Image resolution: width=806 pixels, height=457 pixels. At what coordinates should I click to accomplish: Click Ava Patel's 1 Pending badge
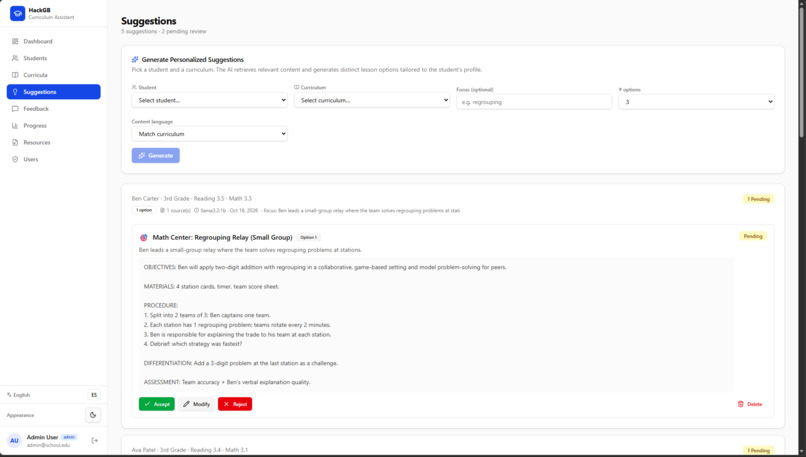click(x=759, y=450)
